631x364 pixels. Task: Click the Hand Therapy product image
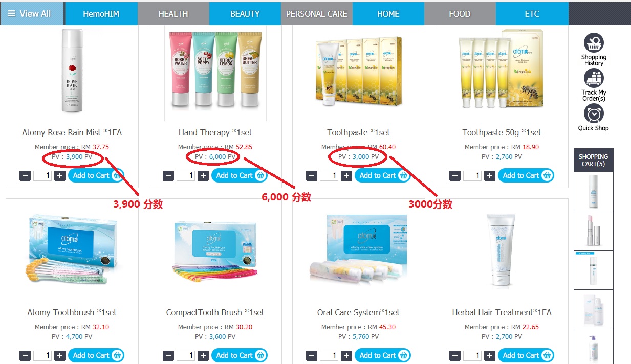point(215,73)
